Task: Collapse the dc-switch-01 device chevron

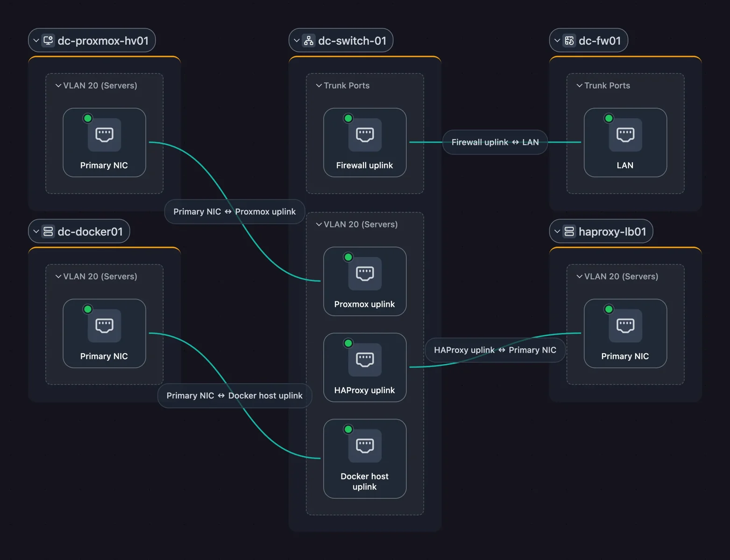Action: click(297, 41)
